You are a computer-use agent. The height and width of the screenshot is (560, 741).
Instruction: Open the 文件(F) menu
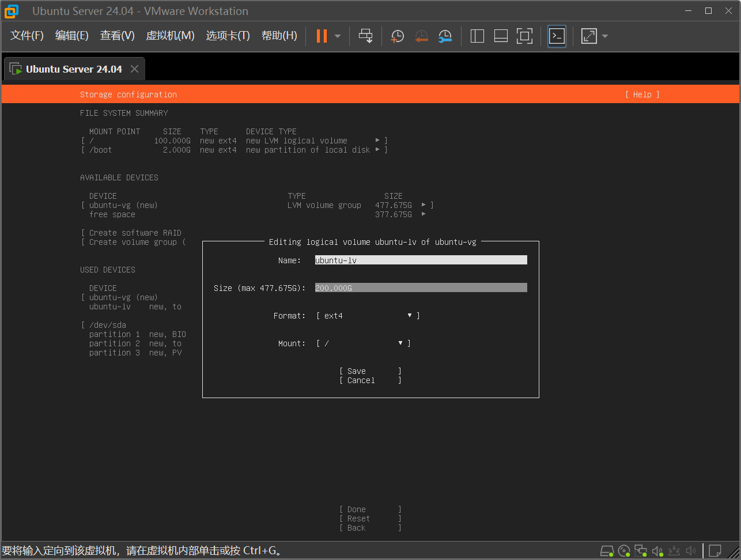pos(27,36)
